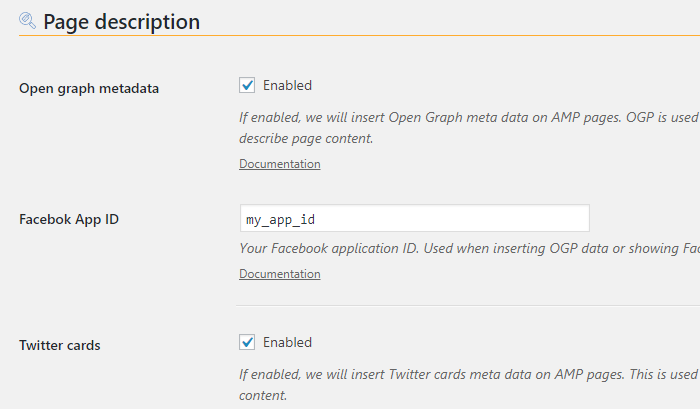Click the Open Graph meta data help text
Screen dimensions: 700x409
coord(469,128)
